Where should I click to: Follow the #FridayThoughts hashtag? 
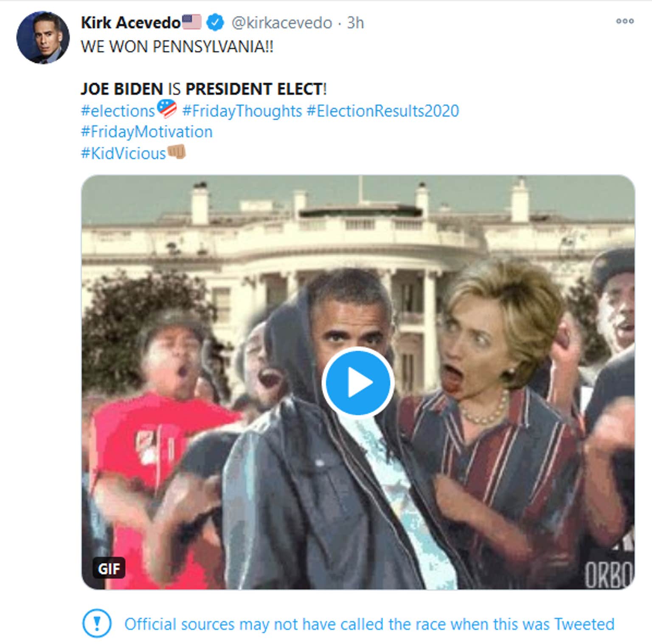point(242,111)
